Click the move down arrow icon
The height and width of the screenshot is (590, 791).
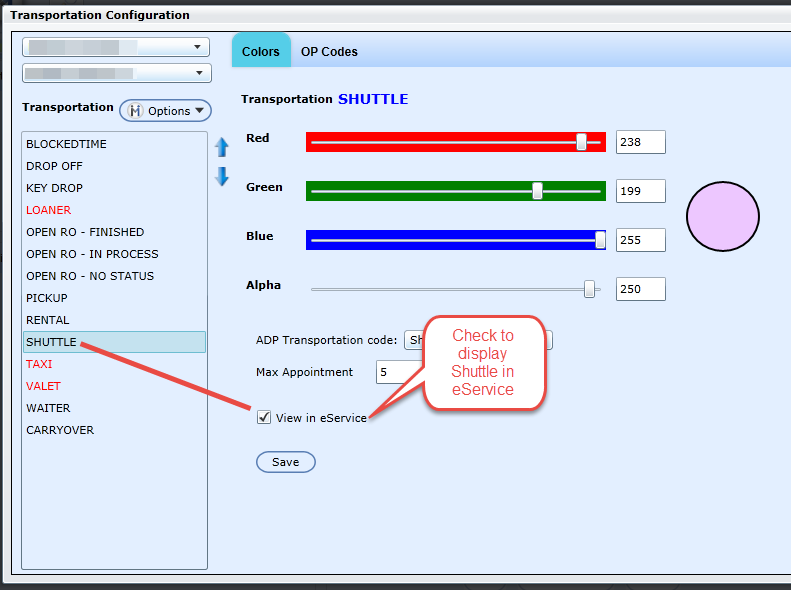pos(222,176)
